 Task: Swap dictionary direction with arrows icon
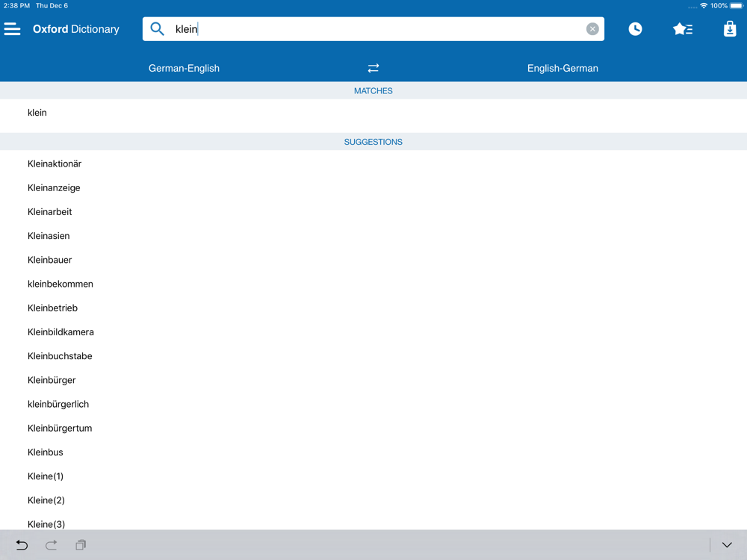coord(373,68)
